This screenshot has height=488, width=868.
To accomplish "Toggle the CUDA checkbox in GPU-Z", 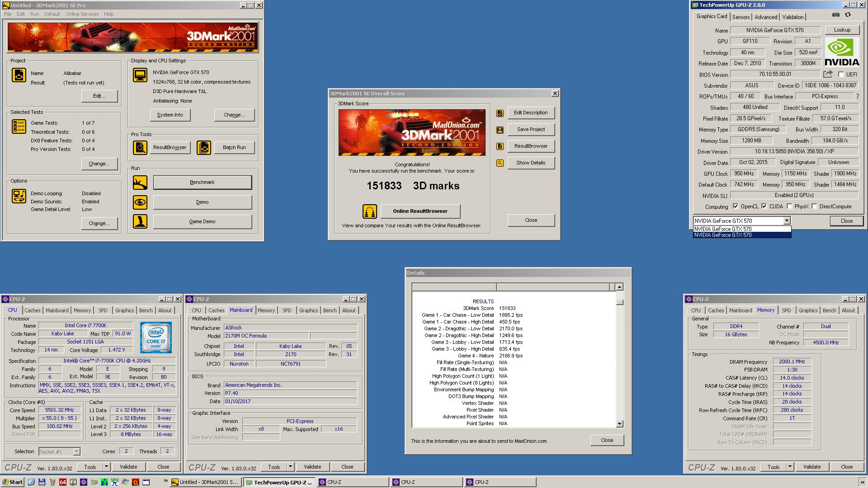I will click(764, 206).
